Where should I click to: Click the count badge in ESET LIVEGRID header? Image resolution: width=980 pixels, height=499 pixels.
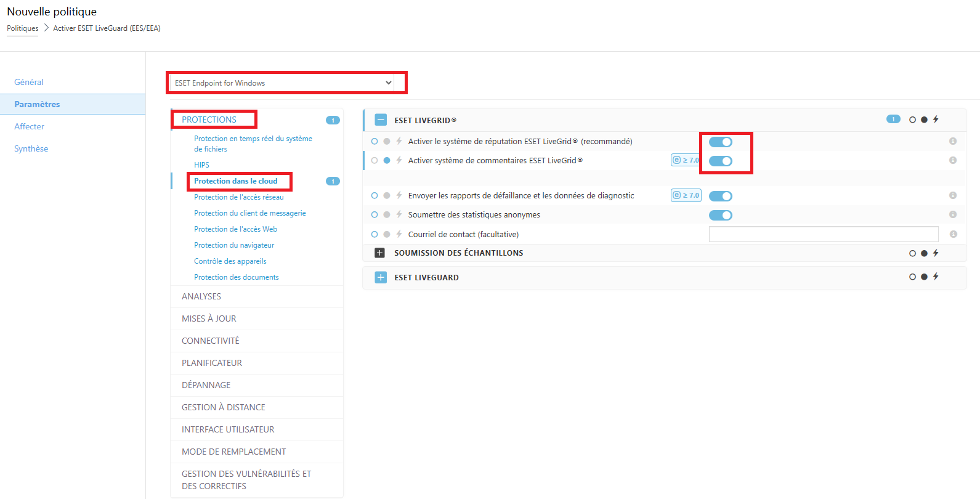point(893,119)
